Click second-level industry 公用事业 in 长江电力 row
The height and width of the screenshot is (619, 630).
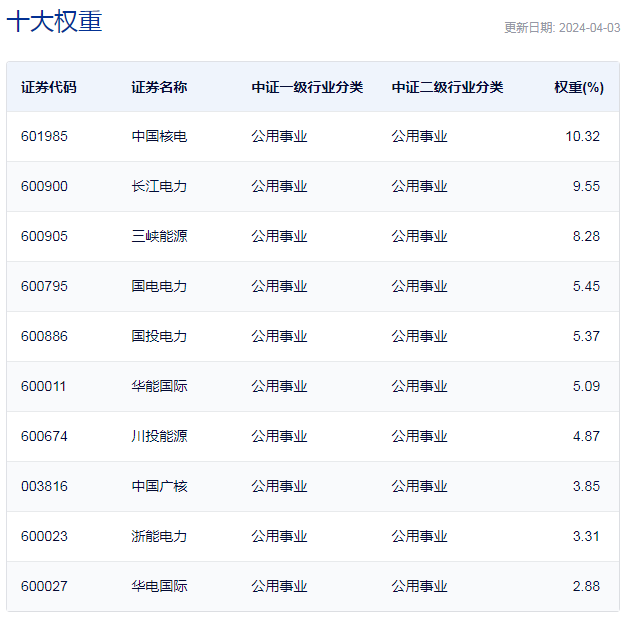[x=419, y=186]
